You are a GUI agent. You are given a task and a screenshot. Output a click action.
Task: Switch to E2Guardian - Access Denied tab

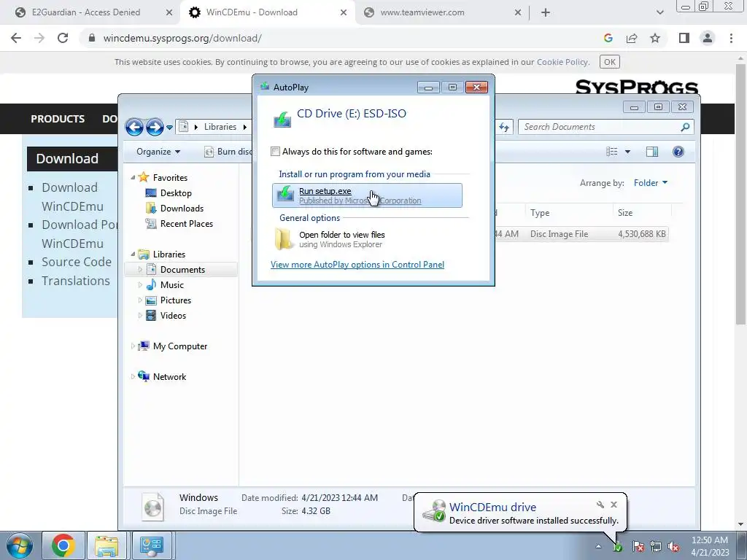click(x=86, y=12)
